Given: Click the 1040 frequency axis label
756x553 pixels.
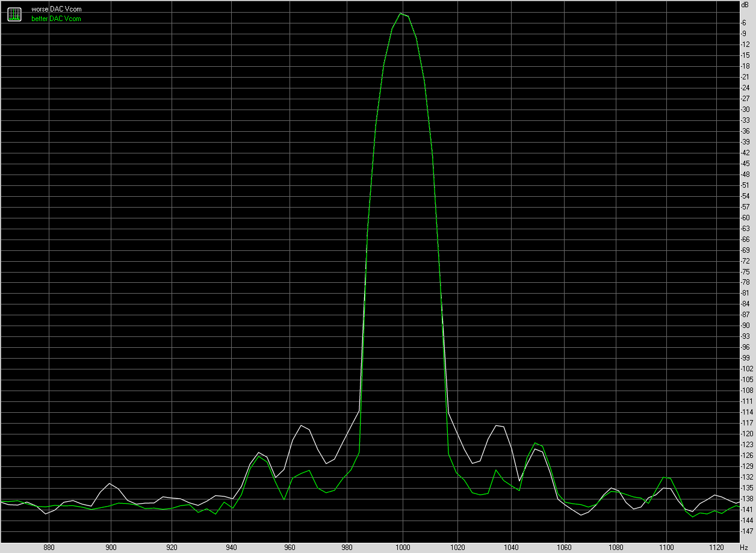Looking at the screenshot, I should (512, 547).
